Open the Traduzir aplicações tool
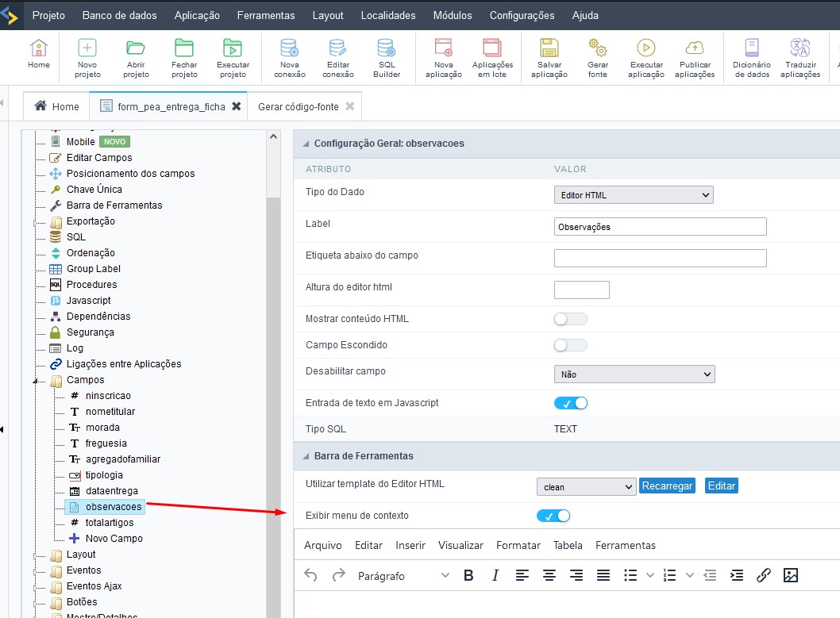Image resolution: width=840 pixels, height=618 pixels. 800,59
